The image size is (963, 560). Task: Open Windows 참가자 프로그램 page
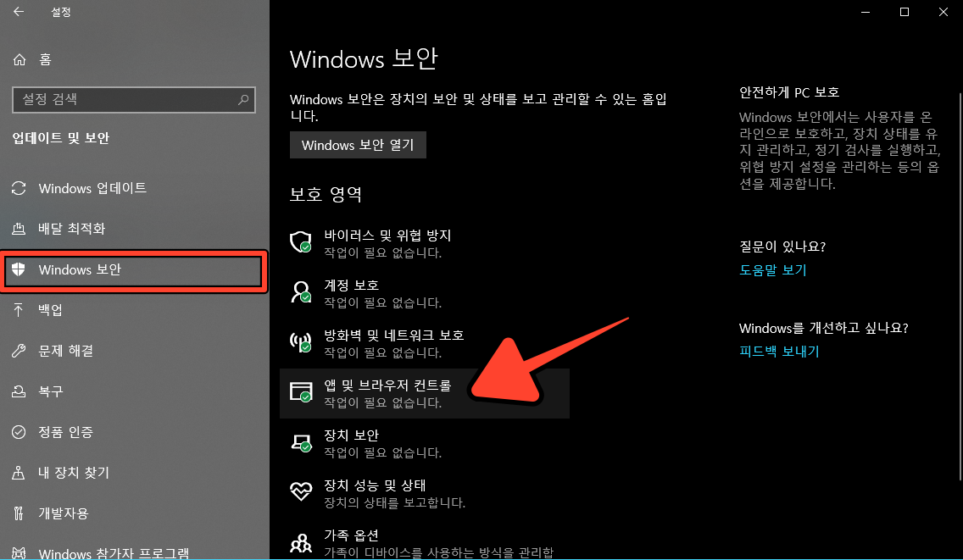[135, 551]
